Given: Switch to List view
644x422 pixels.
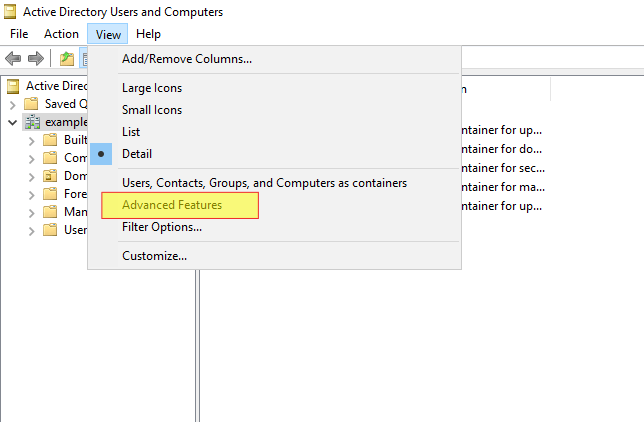Looking at the screenshot, I should pos(274,132).
